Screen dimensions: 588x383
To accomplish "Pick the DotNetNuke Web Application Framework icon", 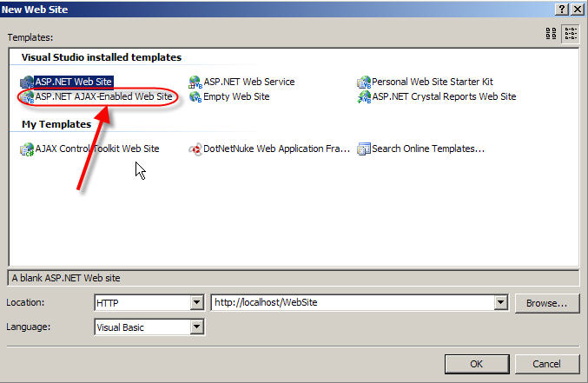I will click(x=195, y=149).
